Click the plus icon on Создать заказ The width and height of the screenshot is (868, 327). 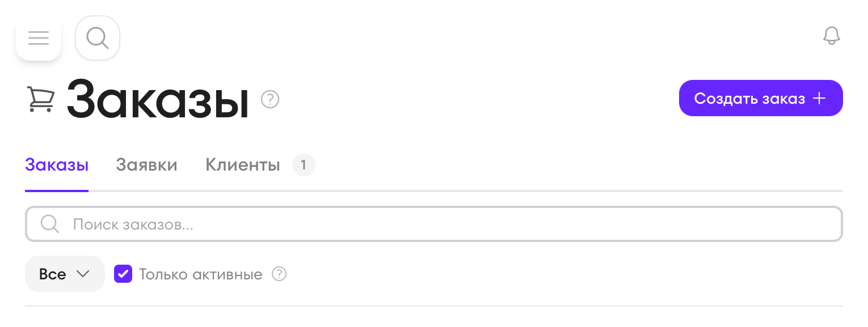[x=819, y=99]
